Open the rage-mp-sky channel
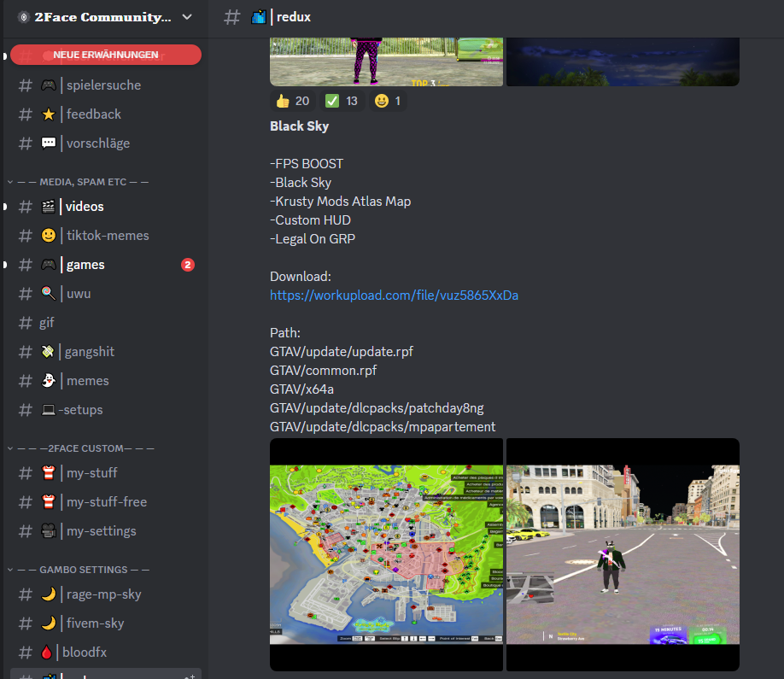The image size is (784, 679). point(106,594)
